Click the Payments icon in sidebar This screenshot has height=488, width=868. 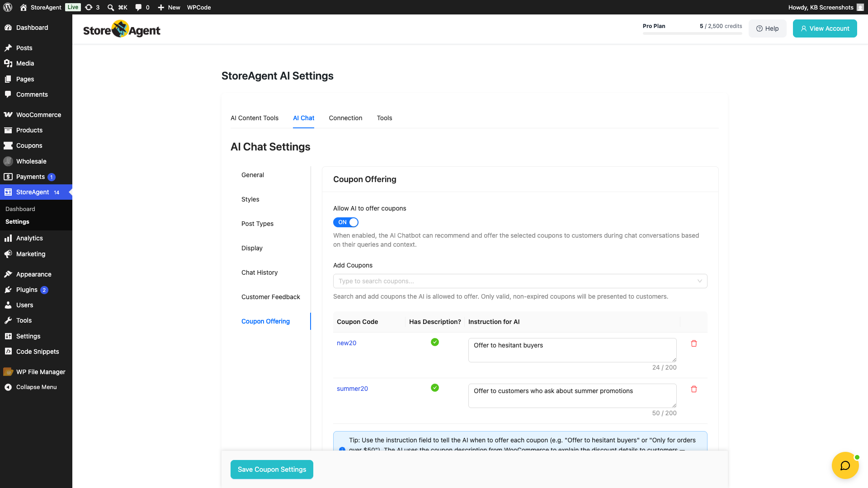[8, 177]
